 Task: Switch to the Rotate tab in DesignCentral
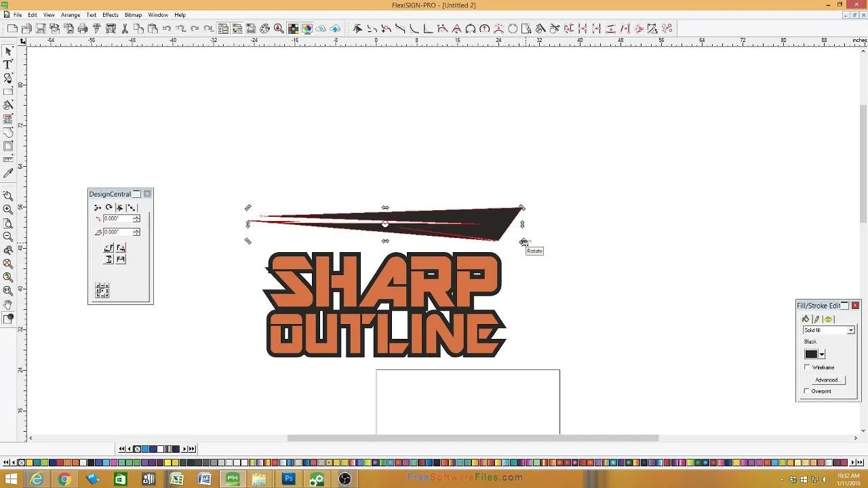point(108,207)
